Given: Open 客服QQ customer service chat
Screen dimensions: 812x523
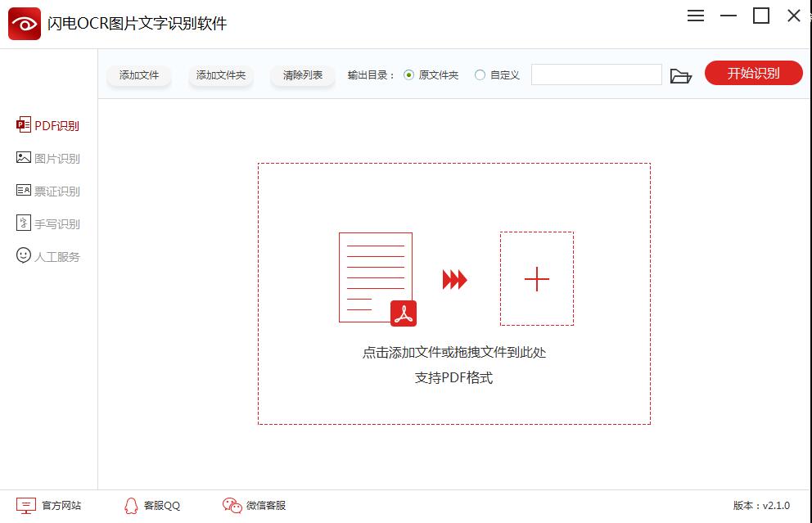Looking at the screenshot, I should click(151, 506).
